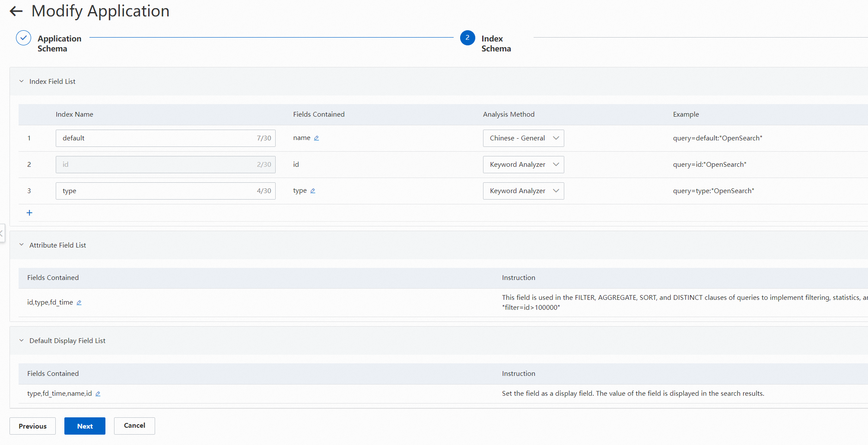Click the display field instruction text

633,394
